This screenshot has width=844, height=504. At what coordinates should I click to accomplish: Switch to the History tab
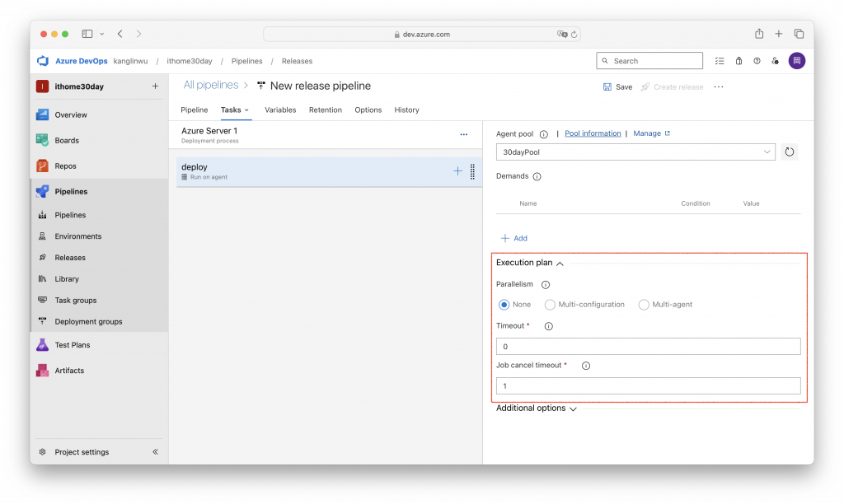click(x=406, y=110)
